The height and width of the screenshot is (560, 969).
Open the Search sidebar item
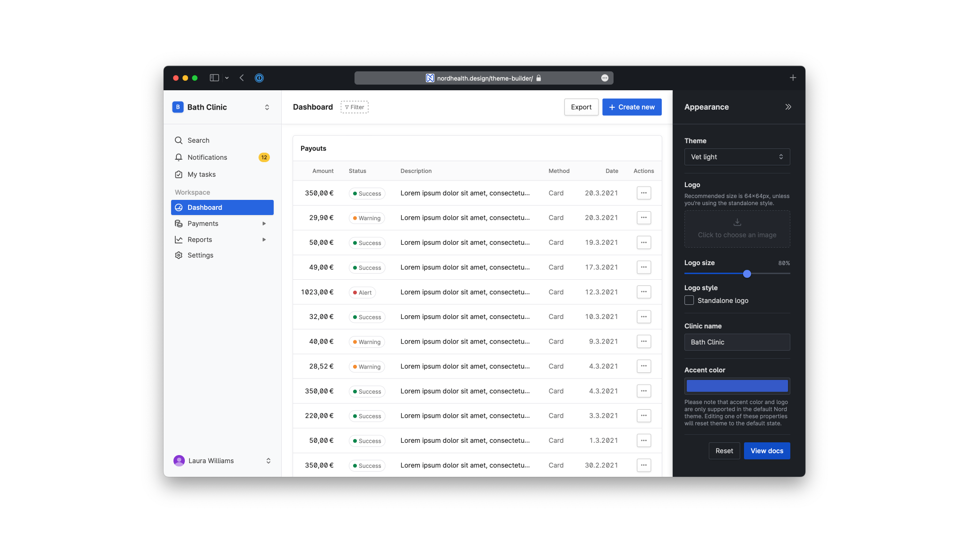(179, 140)
